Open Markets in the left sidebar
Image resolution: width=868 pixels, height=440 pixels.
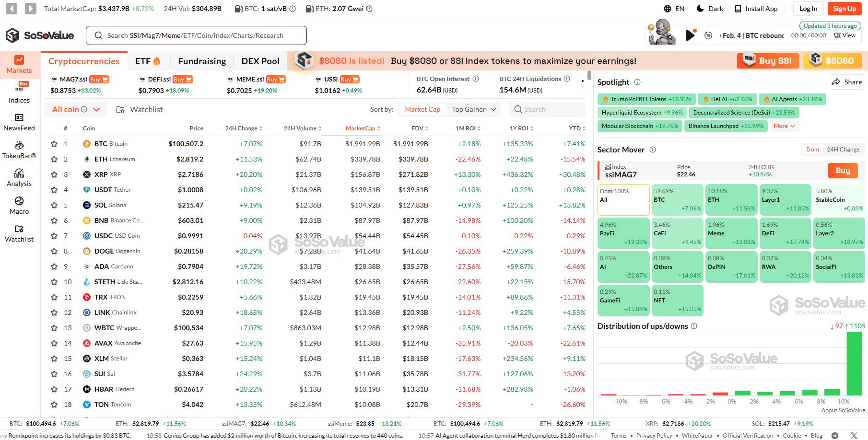tap(19, 65)
